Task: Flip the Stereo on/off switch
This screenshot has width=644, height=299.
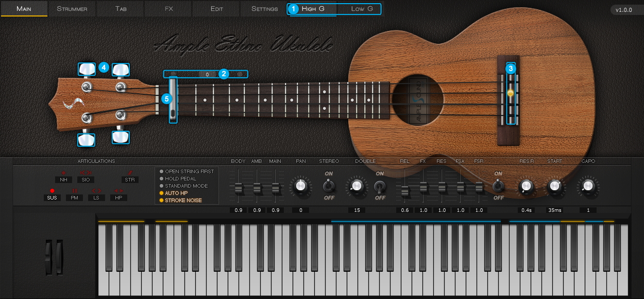Action: [328, 186]
